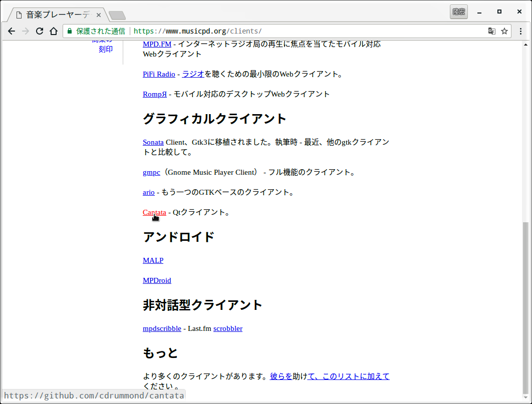The image size is (532, 404).
Task: Select the 音楽プレーヤー tab
Action: click(58, 15)
